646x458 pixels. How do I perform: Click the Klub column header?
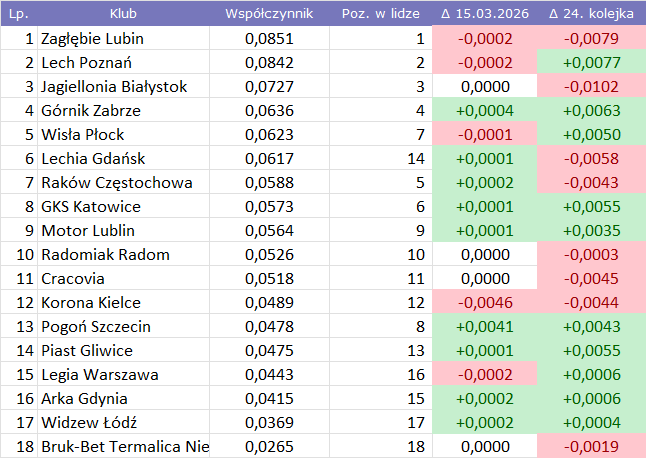[123, 14]
